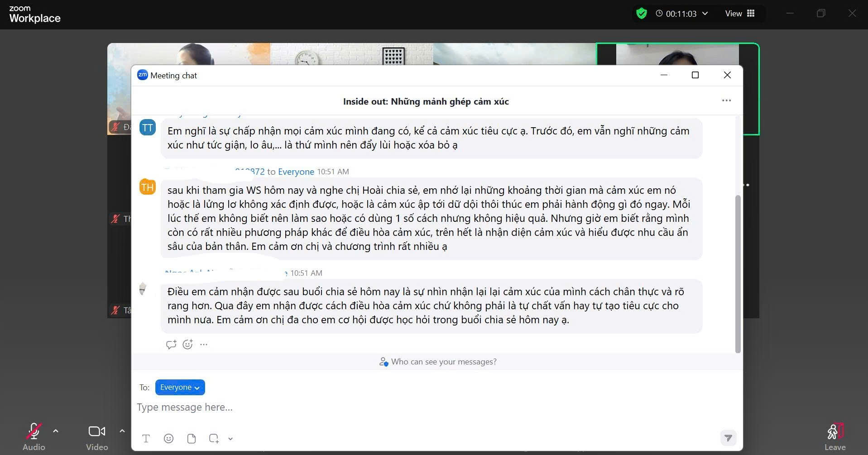
Task: Open video options caret beside Video
Action: [x=122, y=431]
